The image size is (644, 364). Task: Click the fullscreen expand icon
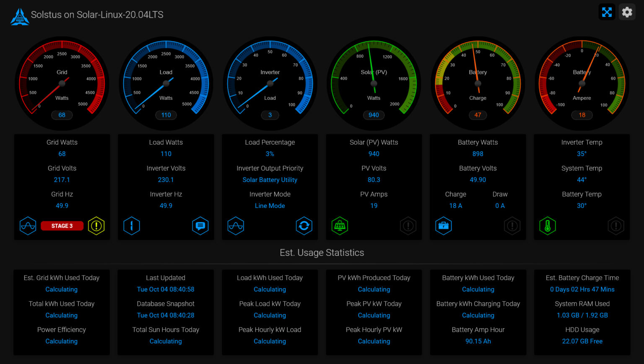[x=607, y=12]
